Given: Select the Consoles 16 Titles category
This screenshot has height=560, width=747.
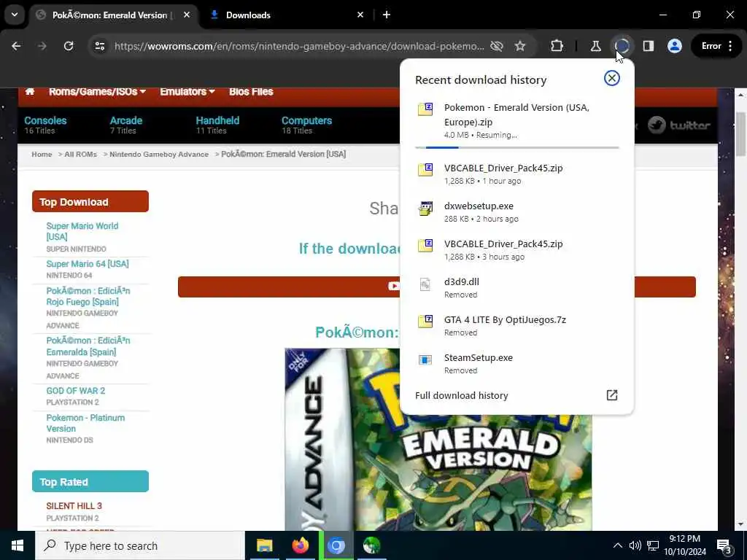Looking at the screenshot, I should tap(45, 125).
